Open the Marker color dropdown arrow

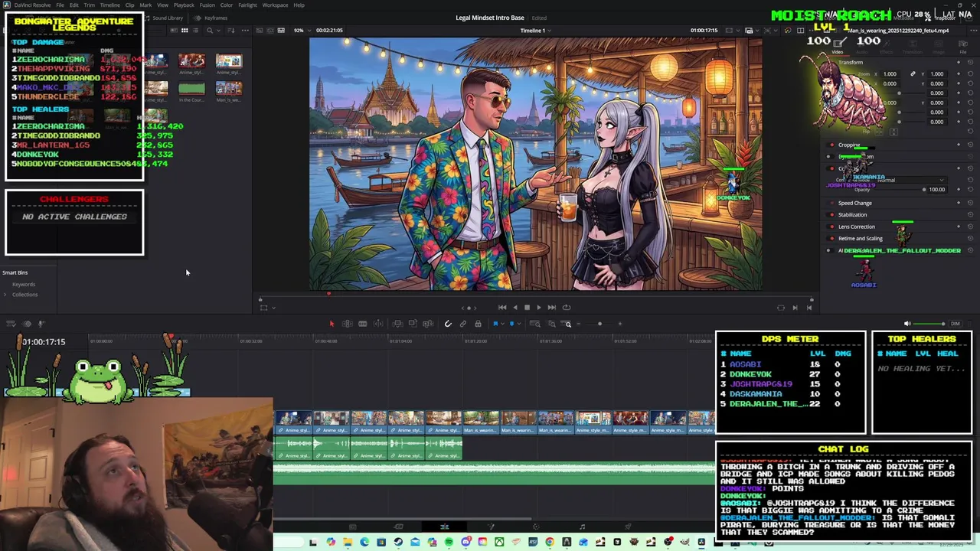click(x=518, y=324)
